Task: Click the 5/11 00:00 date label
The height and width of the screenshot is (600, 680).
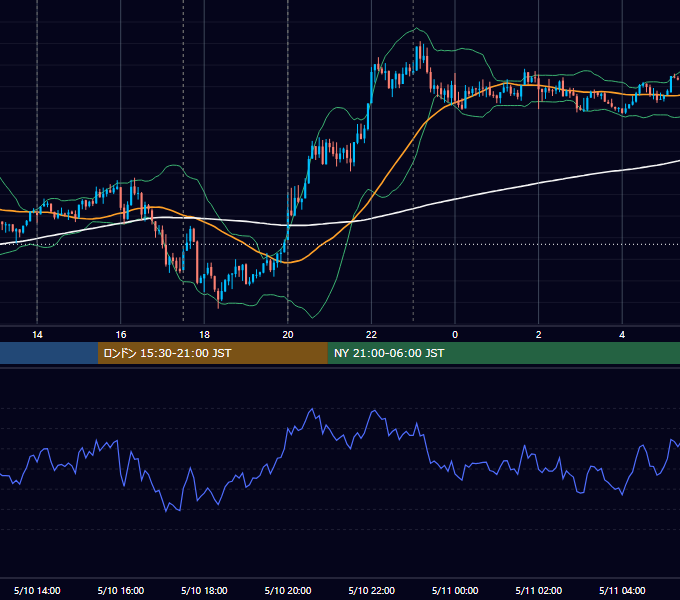Action: click(x=455, y=590)
